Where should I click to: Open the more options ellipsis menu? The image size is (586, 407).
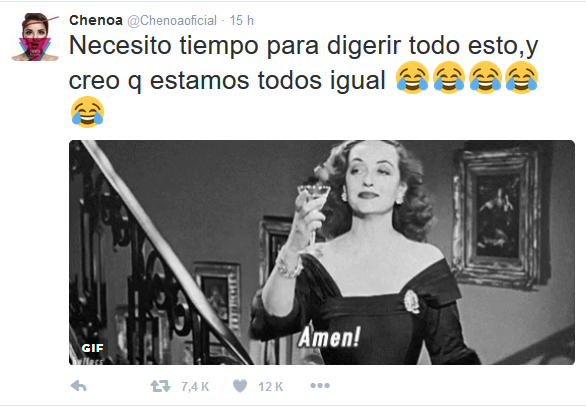(320, 385)
